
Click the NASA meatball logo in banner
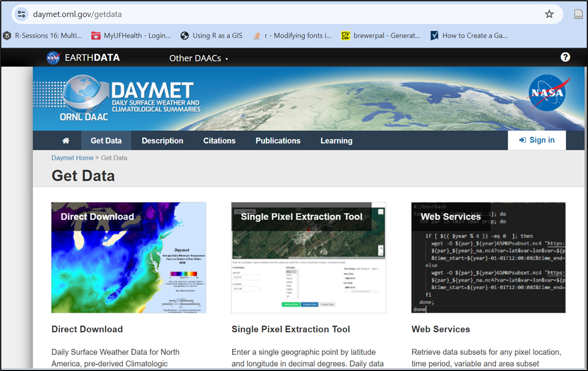pyautogui.click(x=549, y=93)
